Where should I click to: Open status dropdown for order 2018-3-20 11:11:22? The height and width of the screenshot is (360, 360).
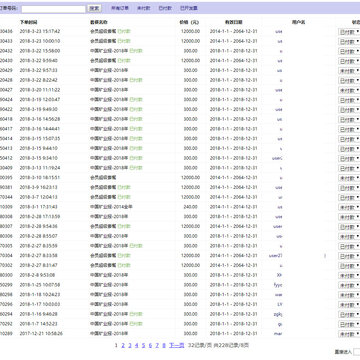pyautogui.click(x=349, y=90)
